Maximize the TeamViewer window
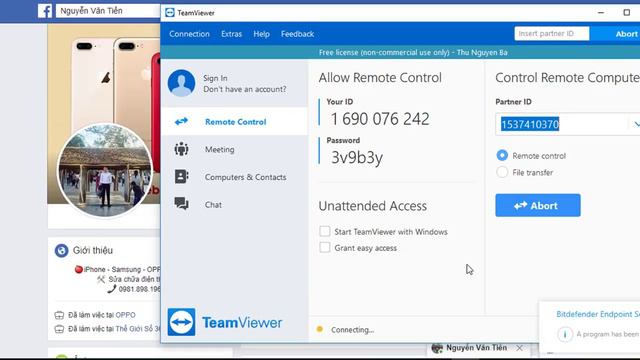 click(627, 13)
